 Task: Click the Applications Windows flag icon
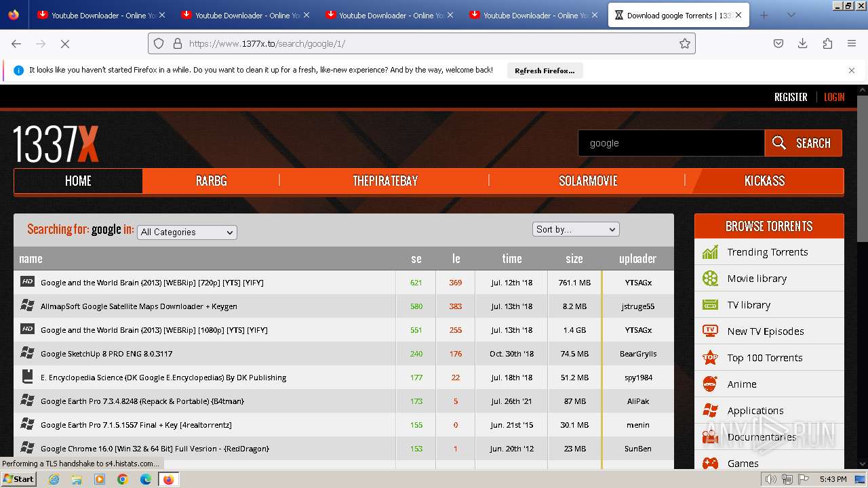pos(710,411)
